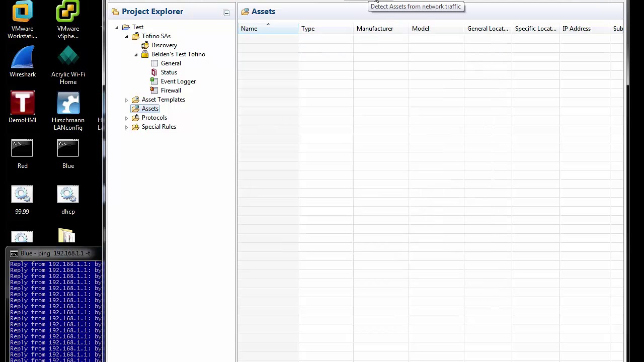Click the Discovery node icon
This screenshot has width=644, height=362.
click(145, 45)
